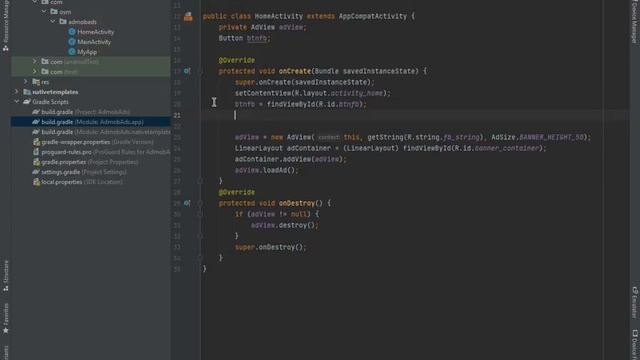
Task: Open build.gradle (Project: AdmobAds)
Action: coord(85,112)
